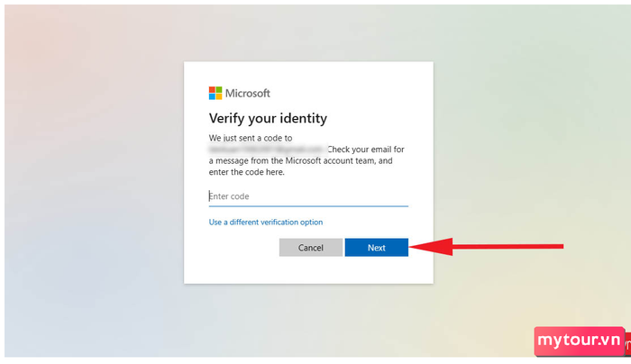Click the Microsoft wordmark text
This screenshot has height=364, width=631.
248,94
